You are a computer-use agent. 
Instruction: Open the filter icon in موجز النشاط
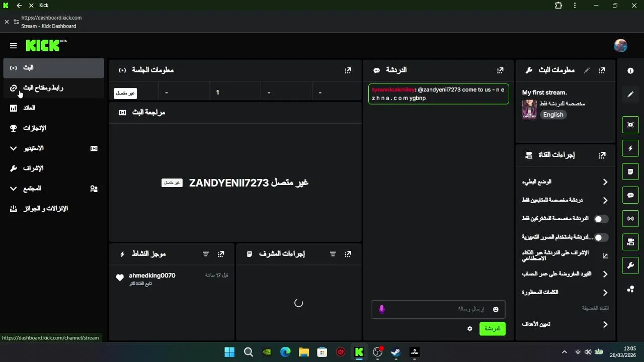click(206, 254)
